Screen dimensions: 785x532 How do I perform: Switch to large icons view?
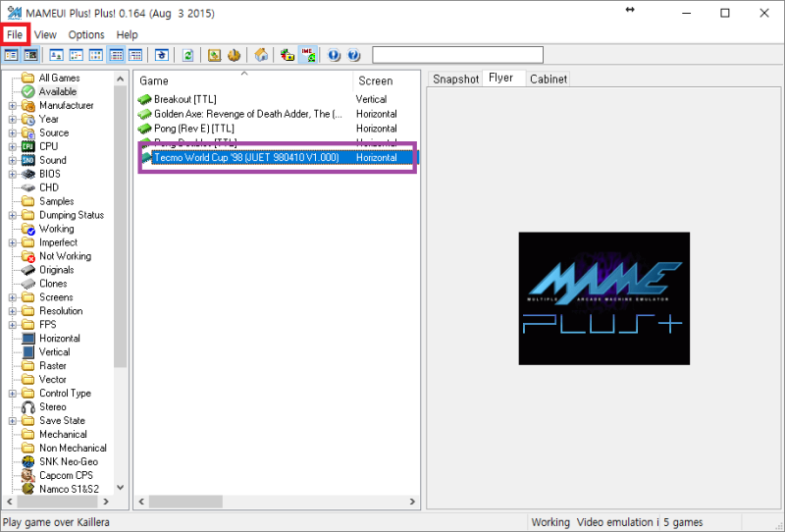click(x=57, y=55)
